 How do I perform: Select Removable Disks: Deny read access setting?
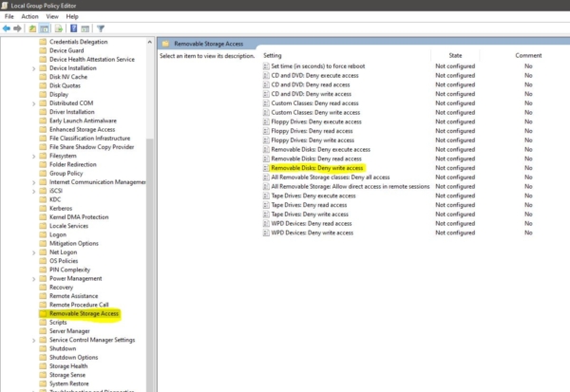click(x=316, y=159)
